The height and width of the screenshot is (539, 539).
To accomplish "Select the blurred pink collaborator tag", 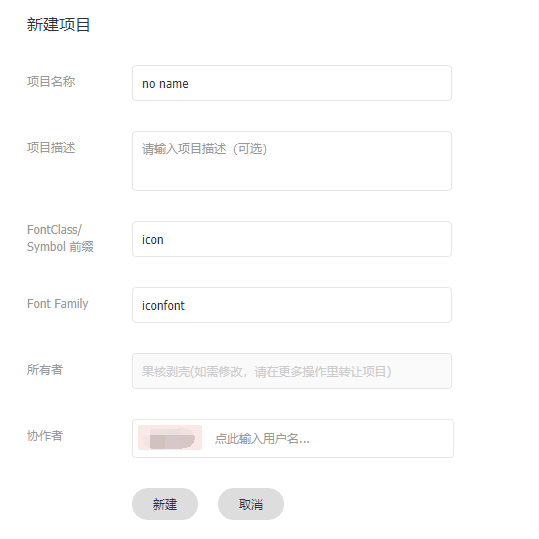I will tap(170, 438).
